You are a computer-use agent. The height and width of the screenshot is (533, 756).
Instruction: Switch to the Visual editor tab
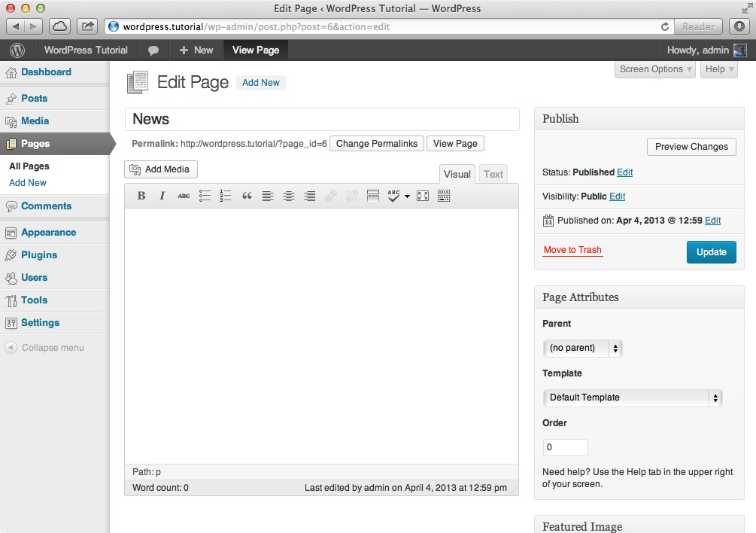457,174
